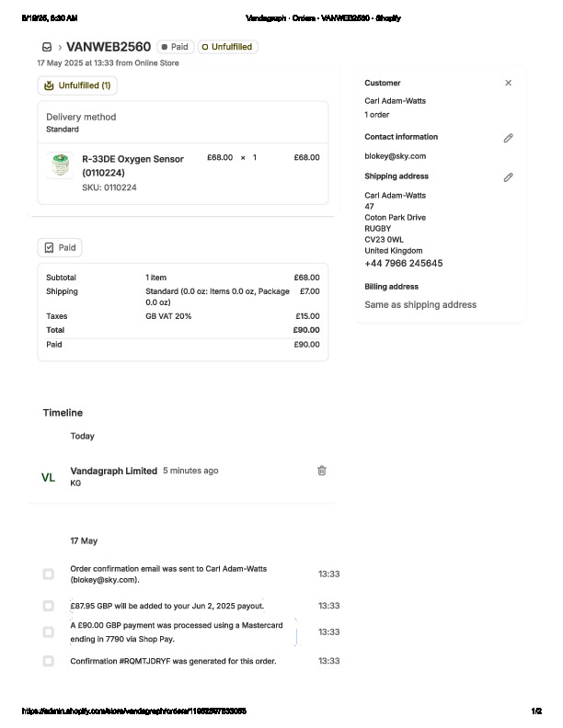Image resolution: width=563 pixels, height=728 pixels.
Task: Click the 1 order link under customer
Action: click(x=379, y=115)
